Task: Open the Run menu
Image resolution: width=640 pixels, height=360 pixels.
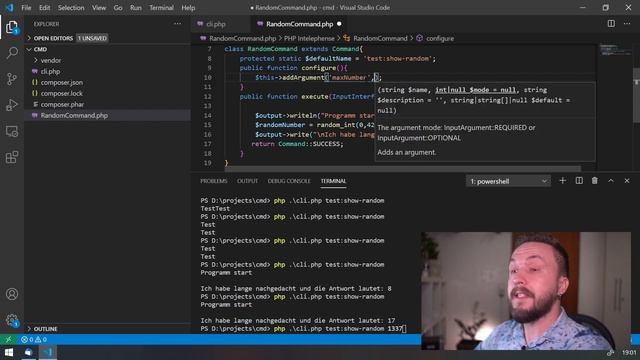Action: click(136, 7)
